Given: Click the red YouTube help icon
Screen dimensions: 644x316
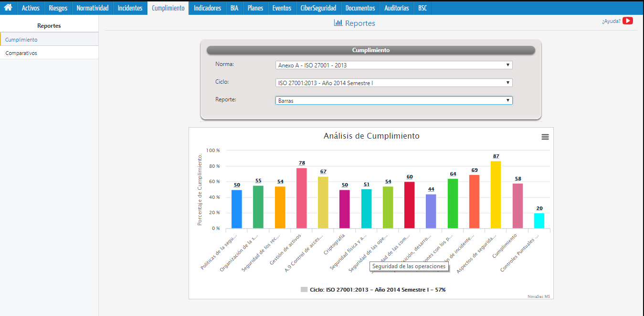Looking at the screenshot, I should (627, 21).
